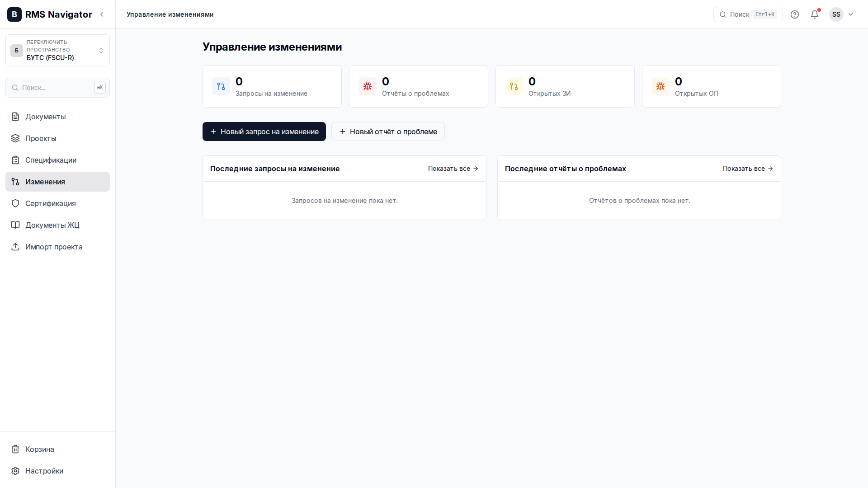The height and width of the screenshot is (488, 868).
Task: Click the RMS Navigator logo icon
Action: point(14,14)
